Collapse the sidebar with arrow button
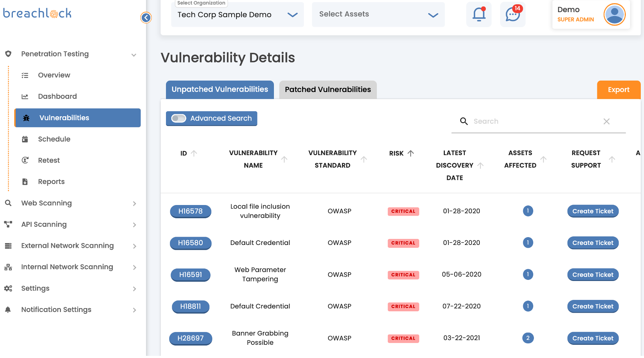The image size is (644, 358). [146, 17]
